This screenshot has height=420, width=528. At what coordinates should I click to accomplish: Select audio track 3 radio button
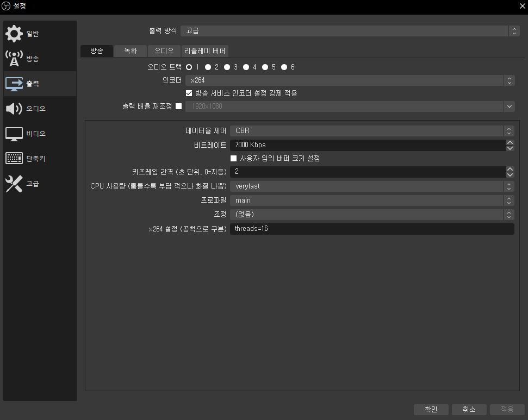point(227,67)
